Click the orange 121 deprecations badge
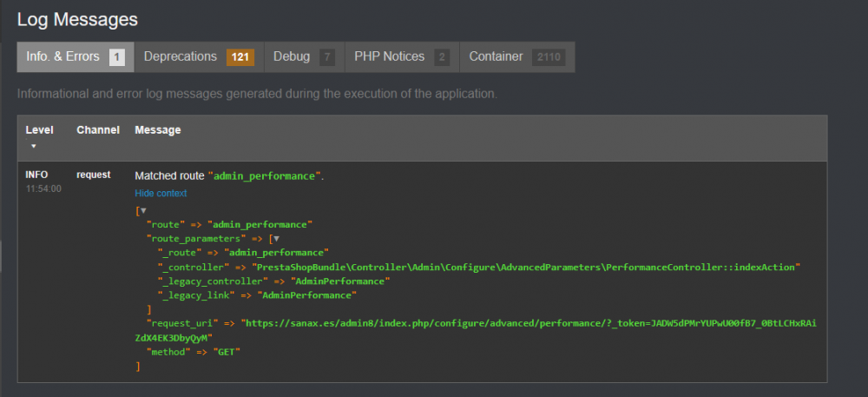The image size is (868, 397). point(240,57)
